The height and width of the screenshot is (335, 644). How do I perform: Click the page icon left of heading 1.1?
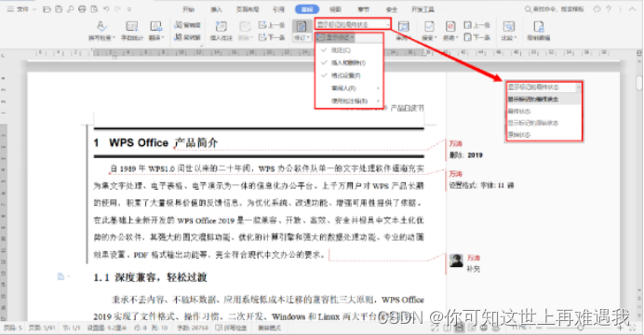pos(60,276)
